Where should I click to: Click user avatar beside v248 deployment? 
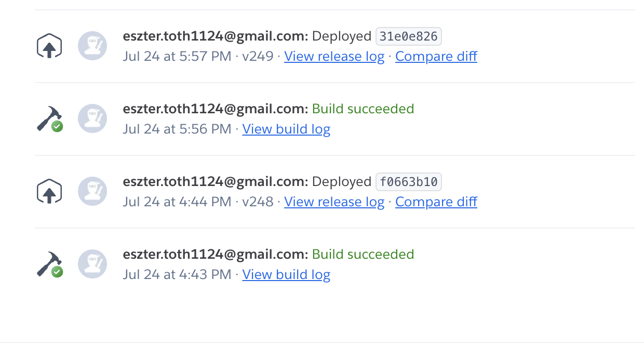[x=92, y=191]
